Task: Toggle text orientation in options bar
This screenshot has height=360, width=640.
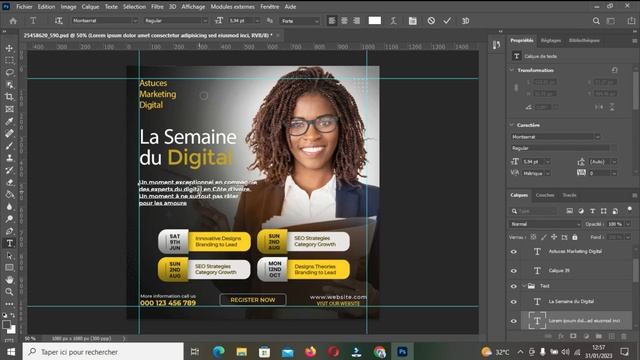Action: click(x=59, y=21)
